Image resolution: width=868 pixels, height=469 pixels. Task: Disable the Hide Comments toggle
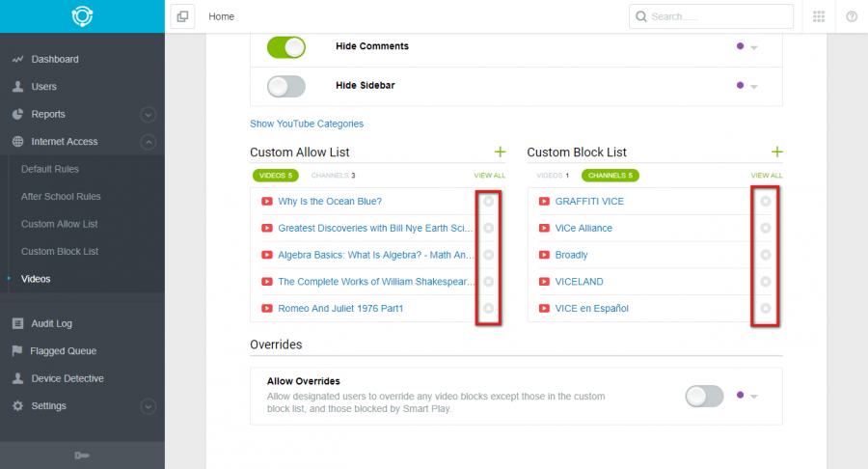pyautogui.click(x=286, y=47)
